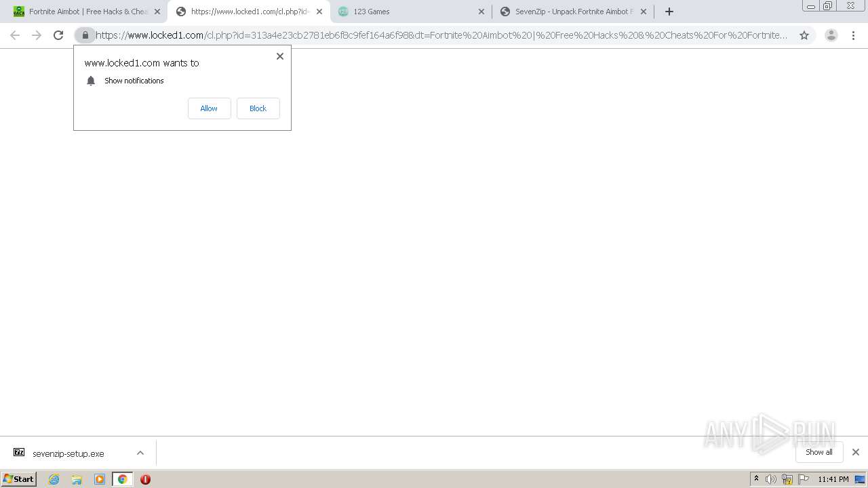Open Windows Explorer from the taskbar
The image size is (868, 488).
click(x=77, y=479)
